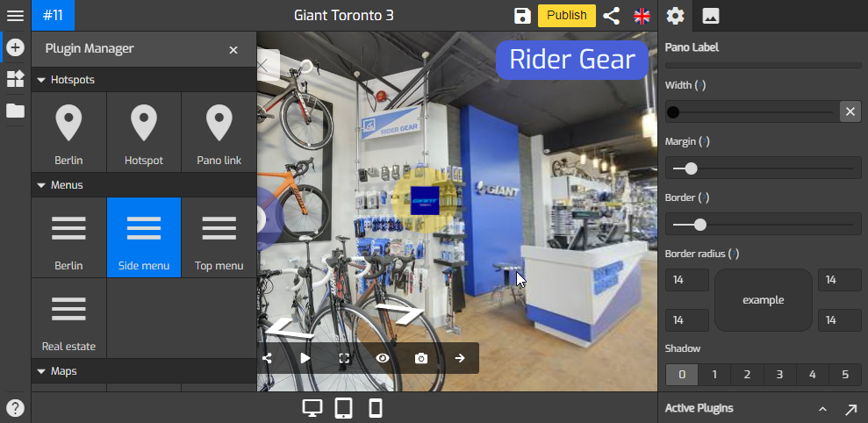The image size is (868, 423).
Task: Add the Berlin hotspot plugin
Action: click(x=68, y=133)
